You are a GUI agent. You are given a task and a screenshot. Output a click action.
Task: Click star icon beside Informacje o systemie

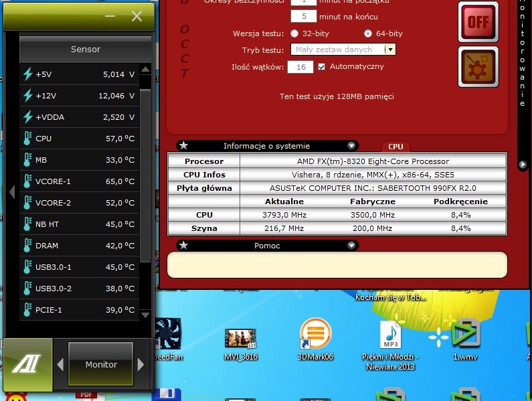pos(183,146)
